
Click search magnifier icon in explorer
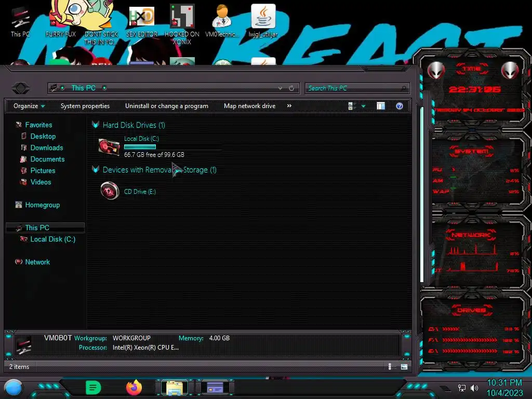(x=404, y=88)
